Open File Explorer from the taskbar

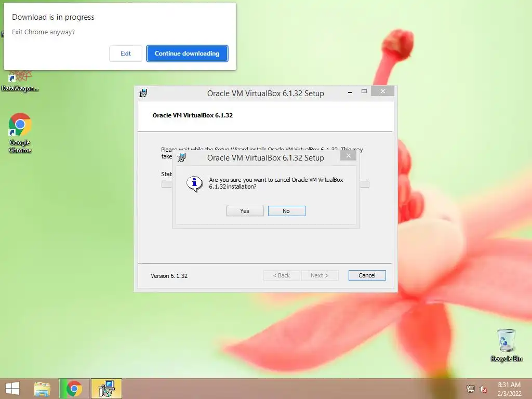point(42,389)
